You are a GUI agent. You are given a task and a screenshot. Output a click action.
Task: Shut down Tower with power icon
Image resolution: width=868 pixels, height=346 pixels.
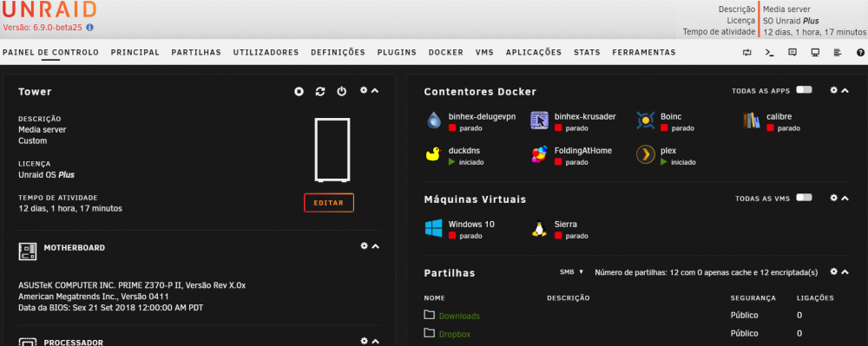(341, 91)
